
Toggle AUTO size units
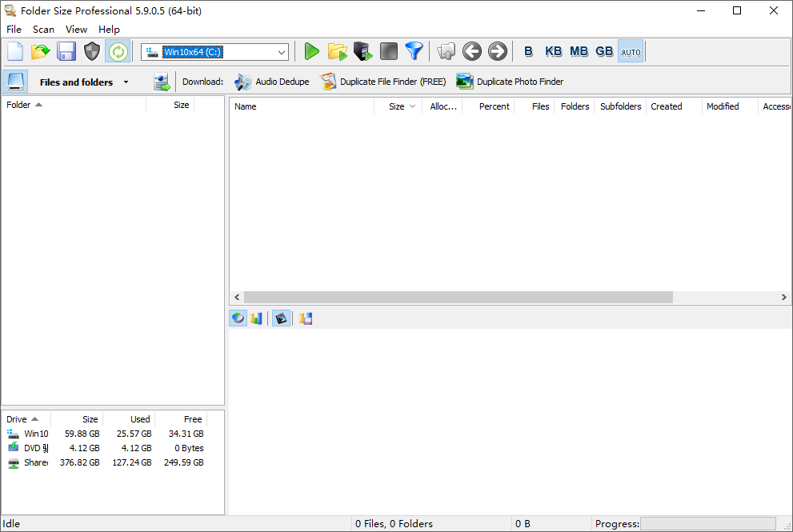tap(631, 51)
